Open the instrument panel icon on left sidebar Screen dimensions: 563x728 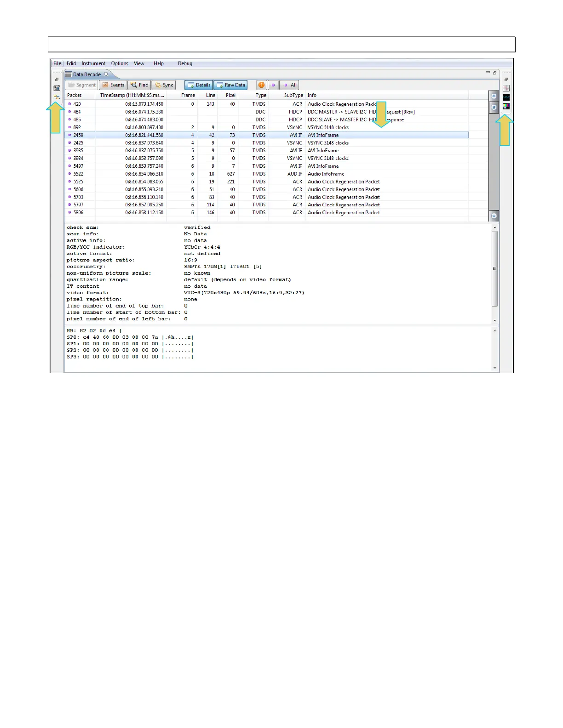tap(57, 88)
